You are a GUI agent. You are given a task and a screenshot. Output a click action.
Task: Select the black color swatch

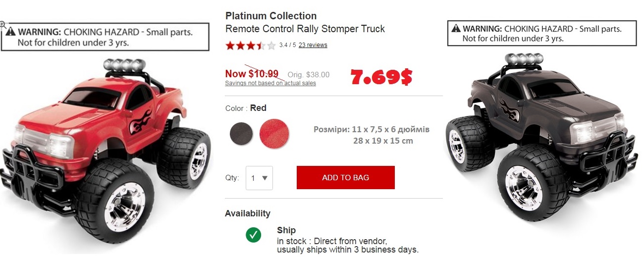[x=241, y=133]
